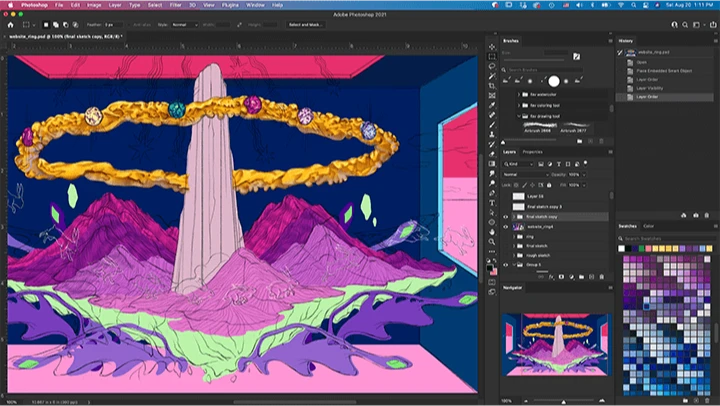Select the Eyedropper tool
This screenshot has width=720, height=406.
(492, 105)
